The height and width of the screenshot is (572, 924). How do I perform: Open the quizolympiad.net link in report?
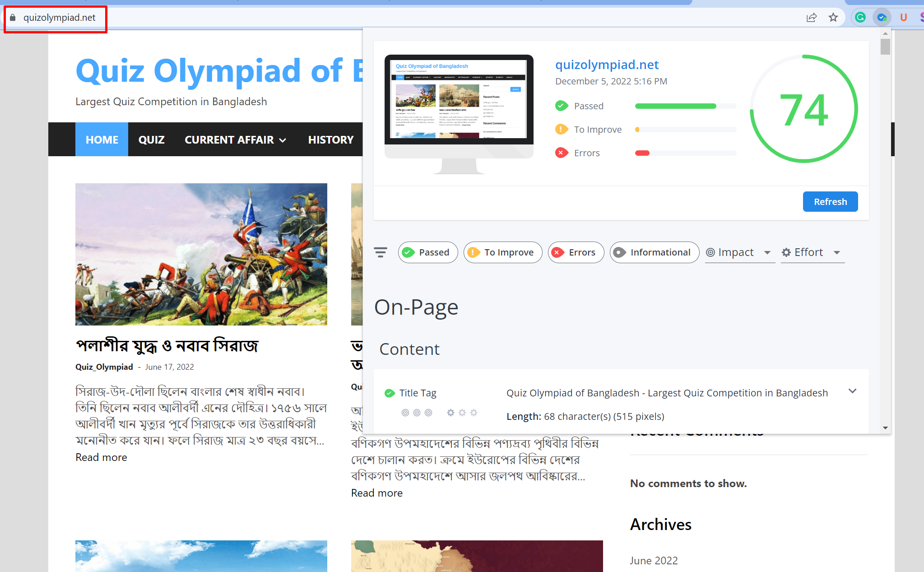tap(607, 65)
